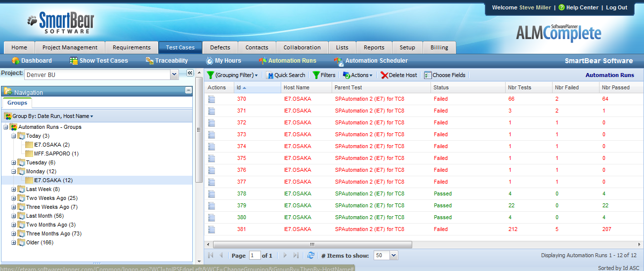Open actions icon for run 378
Viewport: 644px width, 271px height.
[212, 194]
